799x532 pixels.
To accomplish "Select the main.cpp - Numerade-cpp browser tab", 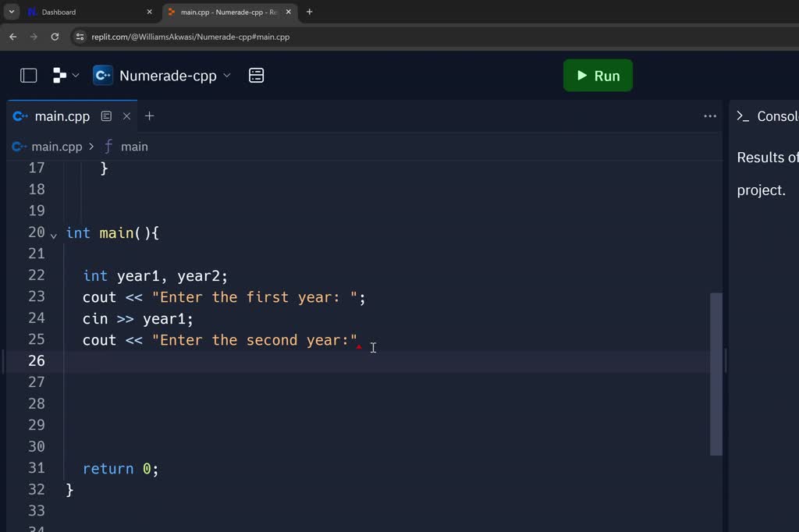I will pos(229,12).
